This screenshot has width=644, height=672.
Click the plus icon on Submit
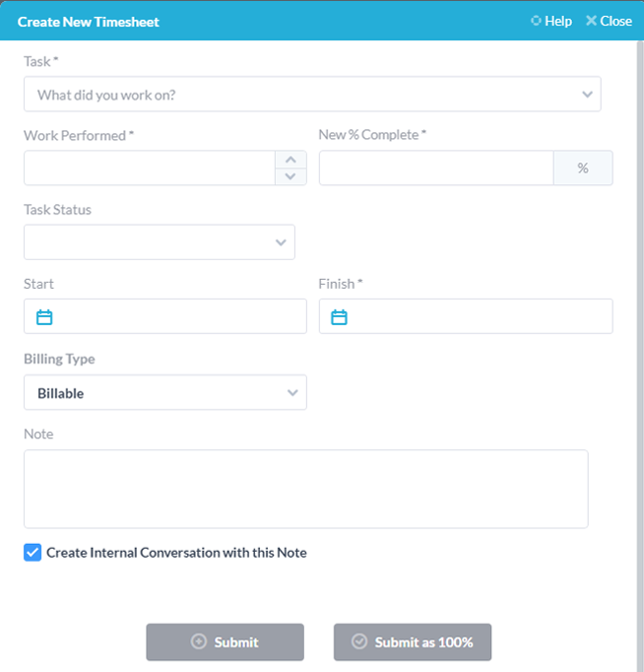click(199, 642)
